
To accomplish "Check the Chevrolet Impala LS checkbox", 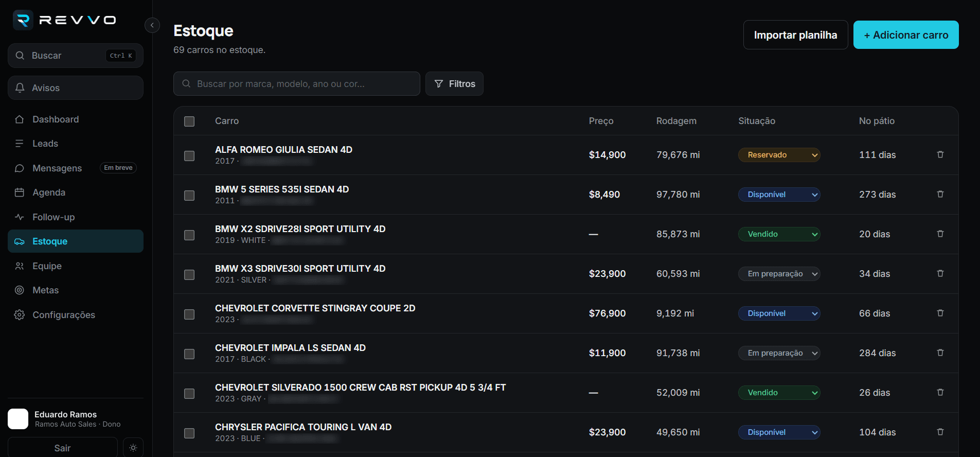I will pyautogui.click(x=189, y=354).
